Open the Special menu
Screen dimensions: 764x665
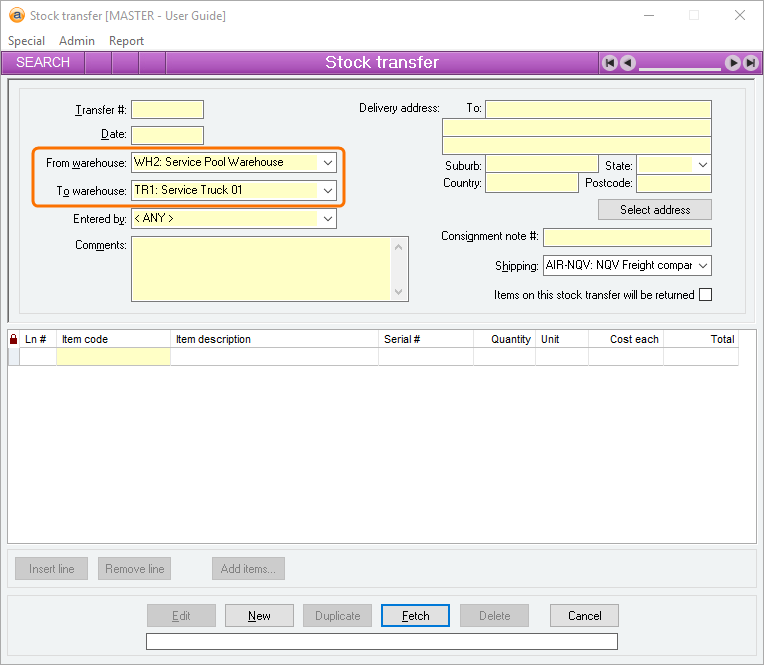26,41
